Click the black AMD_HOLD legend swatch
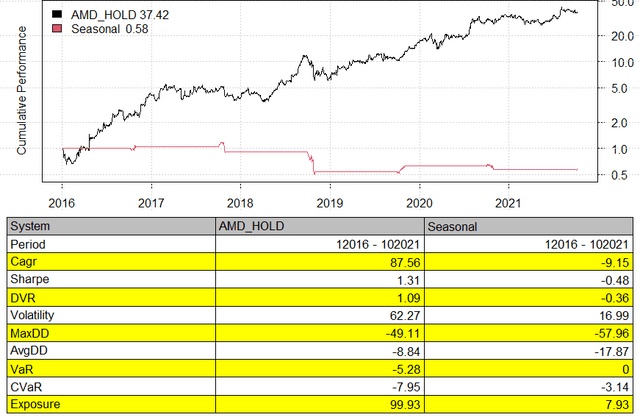640x420 pixels. tap(57, 14)
